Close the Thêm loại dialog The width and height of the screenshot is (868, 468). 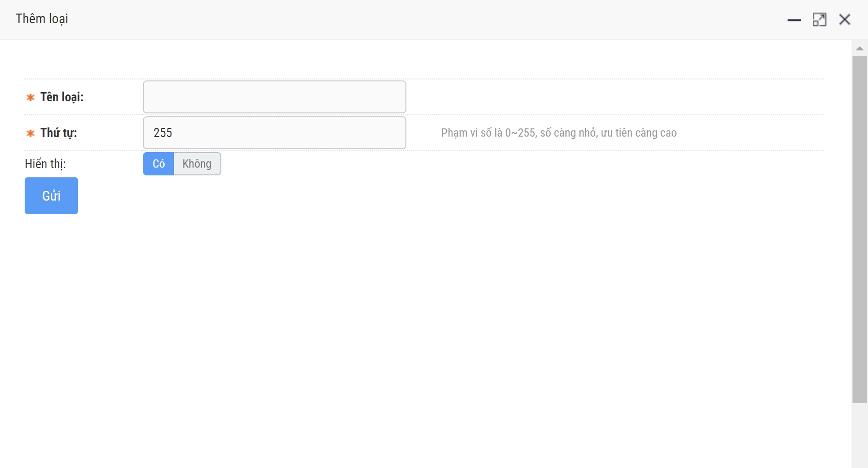[x=845, y=19]
